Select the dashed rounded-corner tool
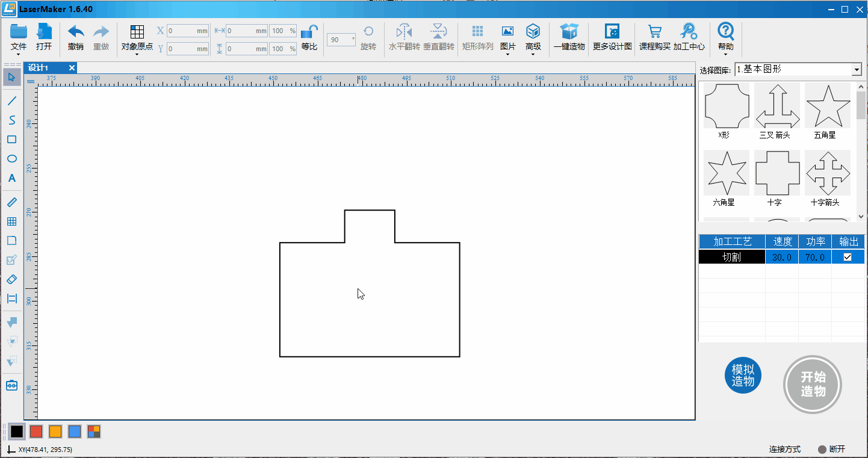The width and height of the screenshot is (868, 458). [12, 241]
